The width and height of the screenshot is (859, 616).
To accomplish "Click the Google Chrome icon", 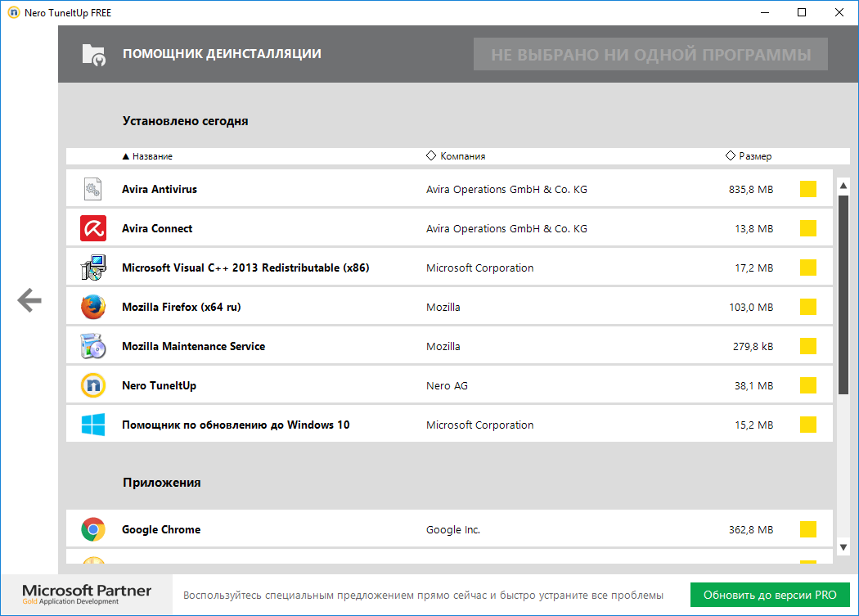I will click(93, 529).
